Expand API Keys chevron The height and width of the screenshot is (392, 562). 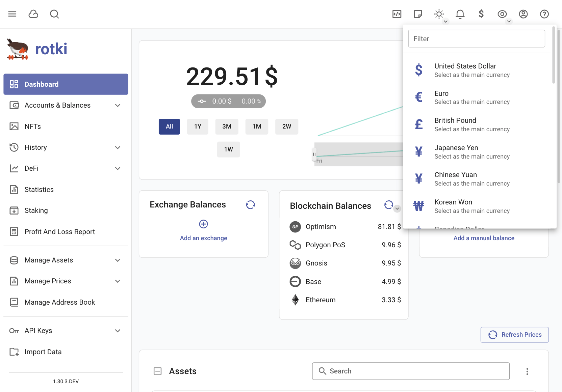pos(118,331)
